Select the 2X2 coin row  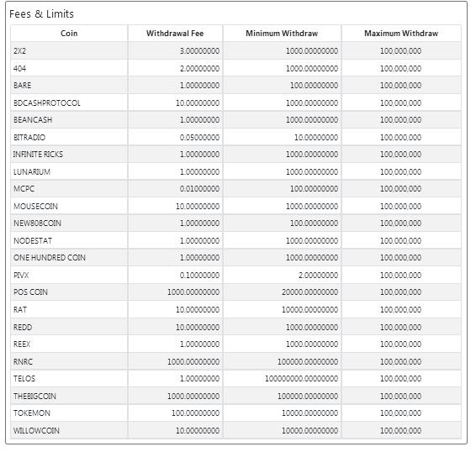click(x=235, y=50)
